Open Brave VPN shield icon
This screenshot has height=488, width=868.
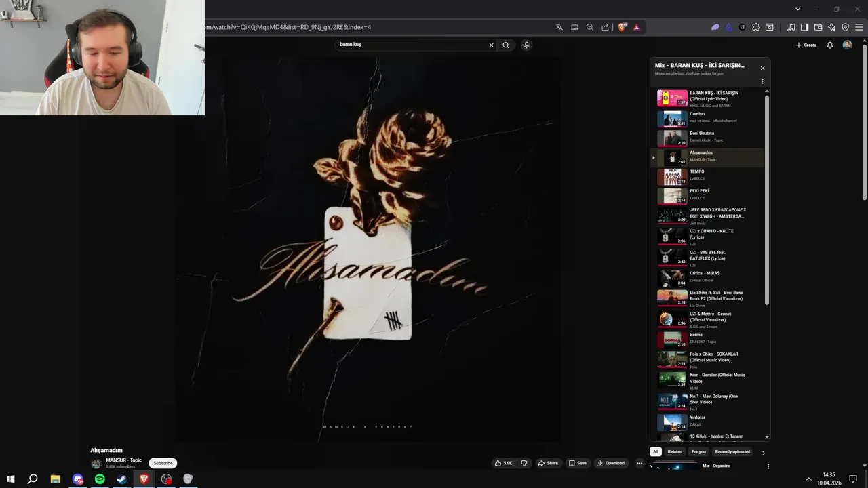tap(846, 27)
